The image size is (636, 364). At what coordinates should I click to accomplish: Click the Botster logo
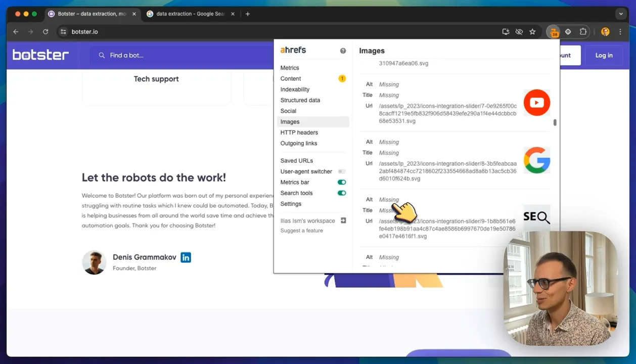click(x=40, y=55)
